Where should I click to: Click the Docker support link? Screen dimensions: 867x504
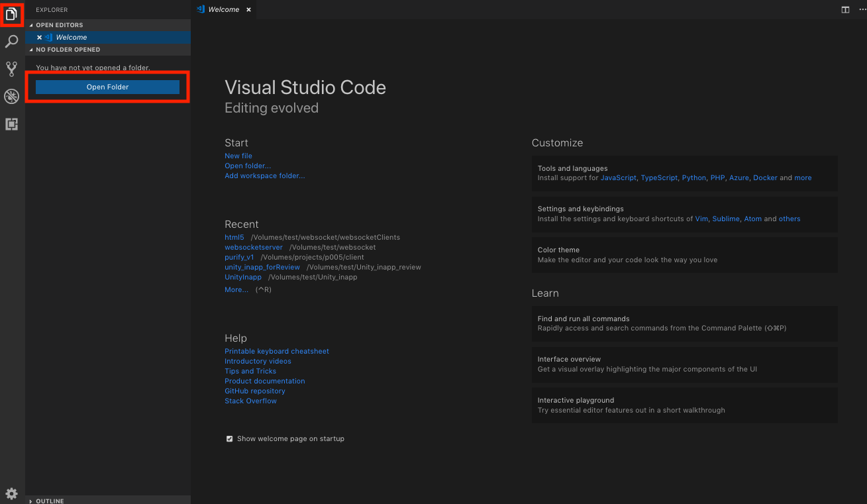tap(765, 177)
